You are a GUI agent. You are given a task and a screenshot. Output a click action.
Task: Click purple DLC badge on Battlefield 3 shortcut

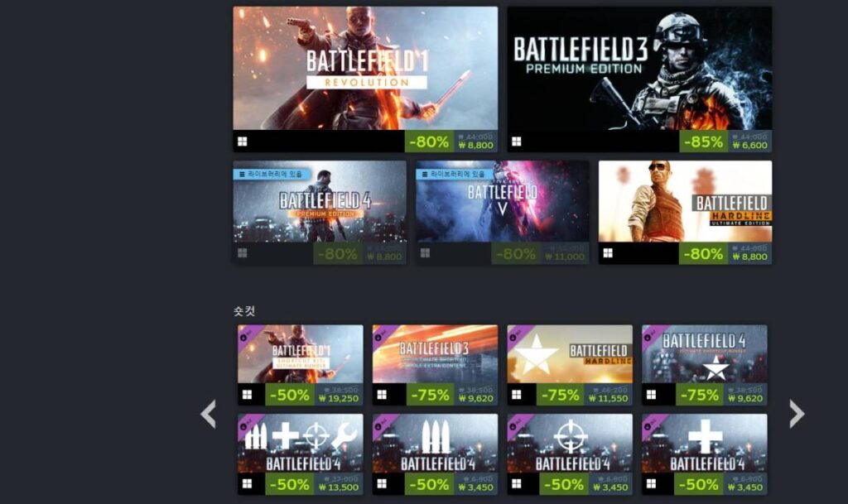pos(383,335)
